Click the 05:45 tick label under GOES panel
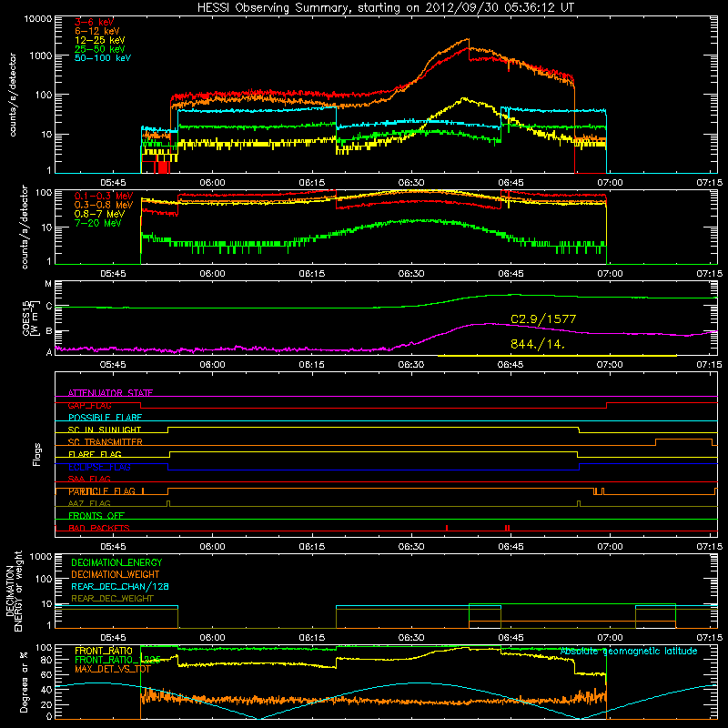 click(x=113, y=365)
